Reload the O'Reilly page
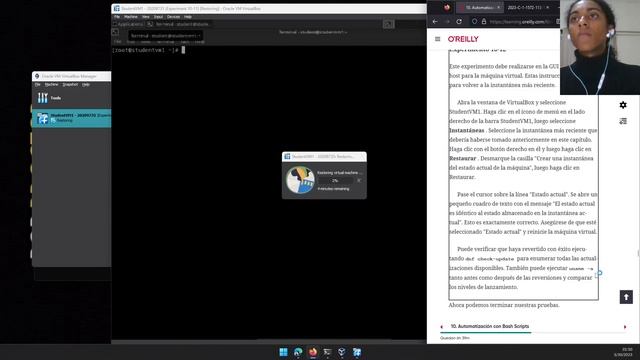The width and height of the screenshot is (640, 360). coord(459,22)
